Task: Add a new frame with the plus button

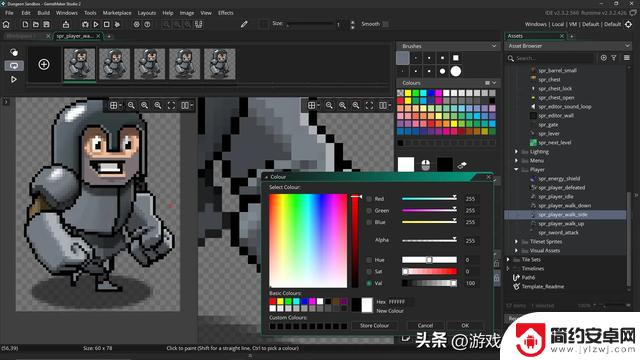Action: click(x=44, y=64)
